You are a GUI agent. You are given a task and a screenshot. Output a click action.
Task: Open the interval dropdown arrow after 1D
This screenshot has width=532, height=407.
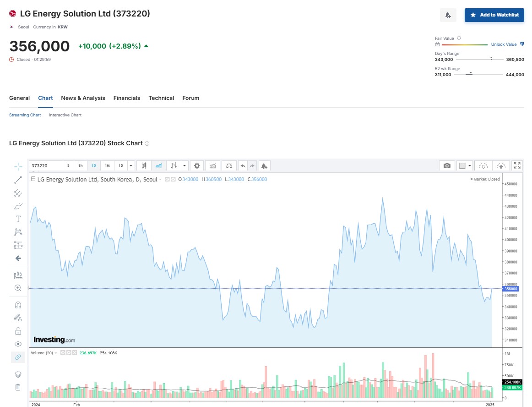[x=131, y=166]
